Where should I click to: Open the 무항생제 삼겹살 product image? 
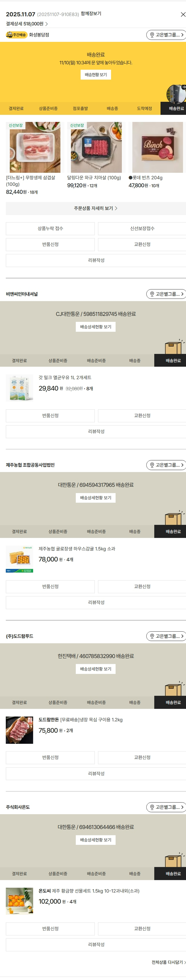[35, 147]
